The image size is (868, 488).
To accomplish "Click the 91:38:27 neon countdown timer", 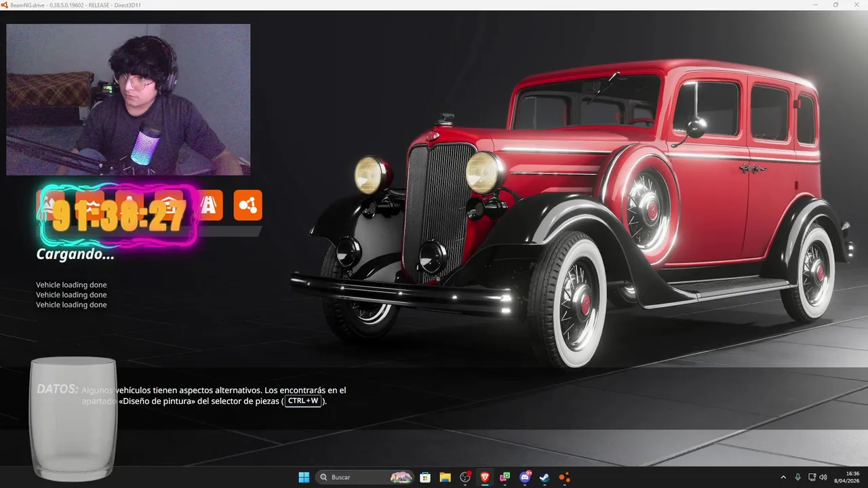I will pyautogui.click(x=119, y=216).
